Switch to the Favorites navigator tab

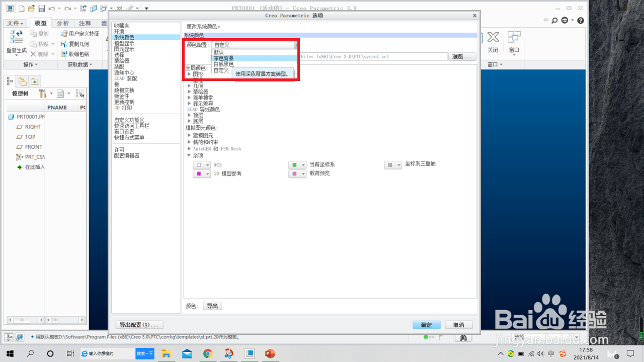click(x=34, y=81)
